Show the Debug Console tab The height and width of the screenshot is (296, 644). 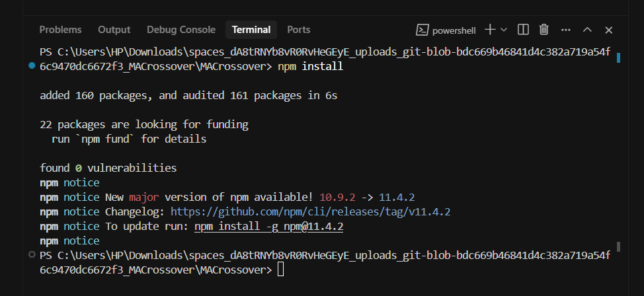click(181, 30)
